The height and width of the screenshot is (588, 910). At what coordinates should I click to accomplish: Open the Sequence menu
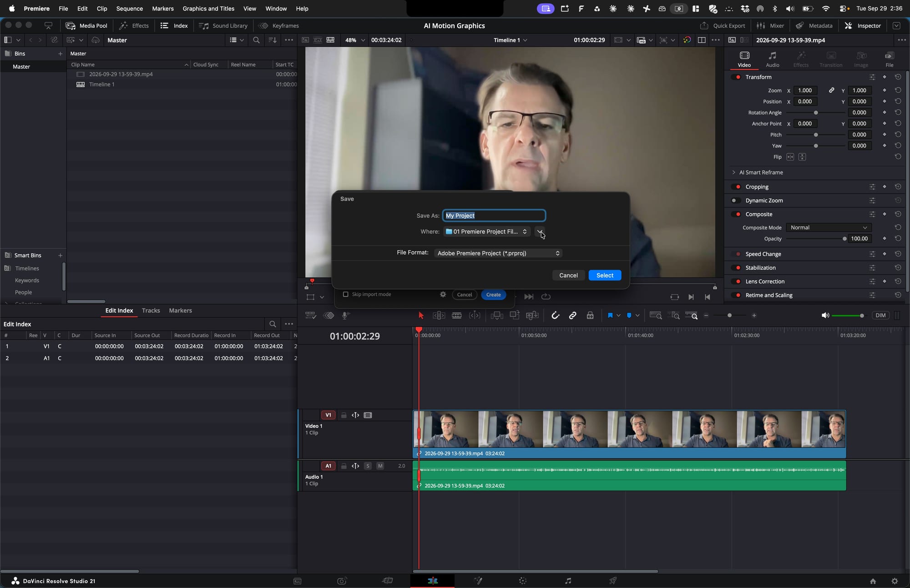click(x=129, y=9)
